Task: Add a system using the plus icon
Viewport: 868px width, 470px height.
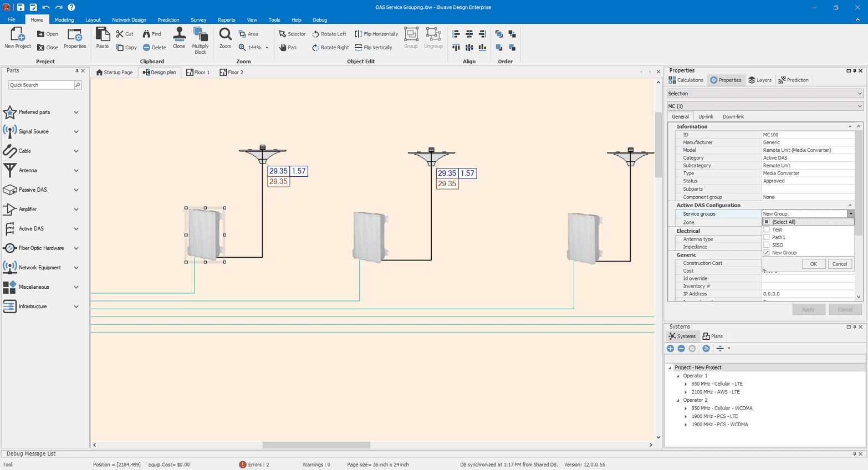Action: click(x=670, y=348)
